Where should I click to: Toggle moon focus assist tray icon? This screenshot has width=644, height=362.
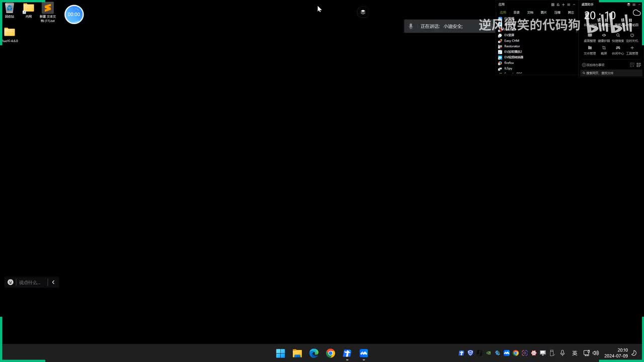[634, 353]
